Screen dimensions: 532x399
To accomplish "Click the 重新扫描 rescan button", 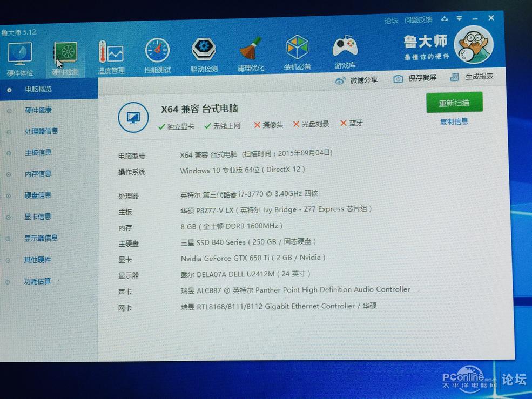I will (454, 103).
